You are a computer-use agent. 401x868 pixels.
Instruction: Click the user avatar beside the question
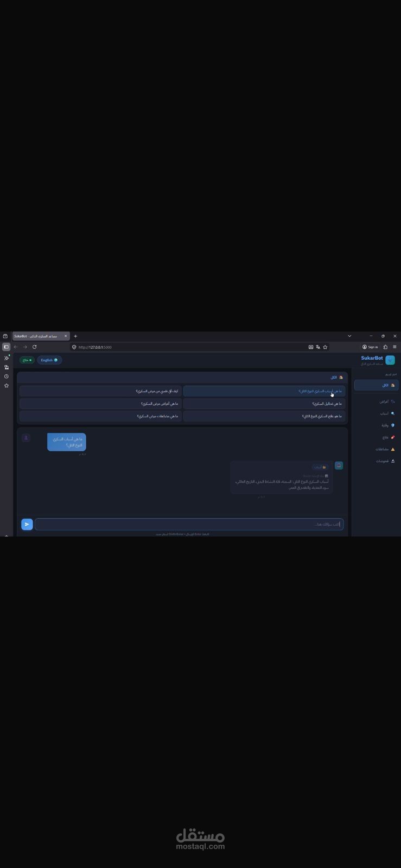click(x=26, y=437)
